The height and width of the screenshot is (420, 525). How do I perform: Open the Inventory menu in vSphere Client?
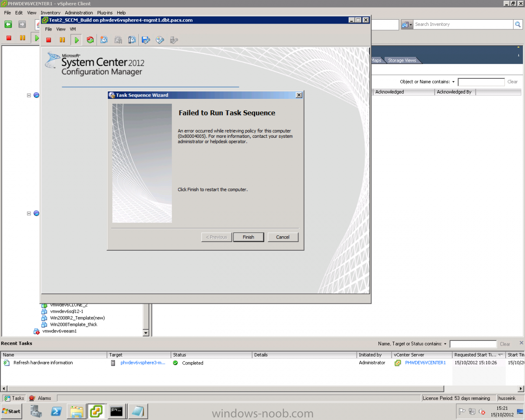[50, 13]
